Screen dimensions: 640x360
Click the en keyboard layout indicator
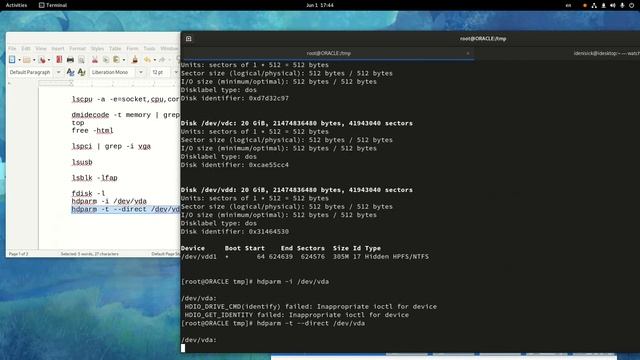click(568, 5)
